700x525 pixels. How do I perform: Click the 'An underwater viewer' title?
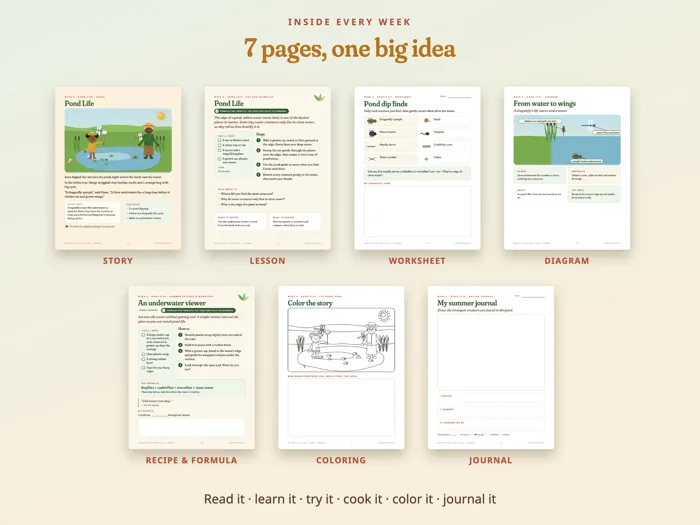pyautogui.click(x=172, y=303)
